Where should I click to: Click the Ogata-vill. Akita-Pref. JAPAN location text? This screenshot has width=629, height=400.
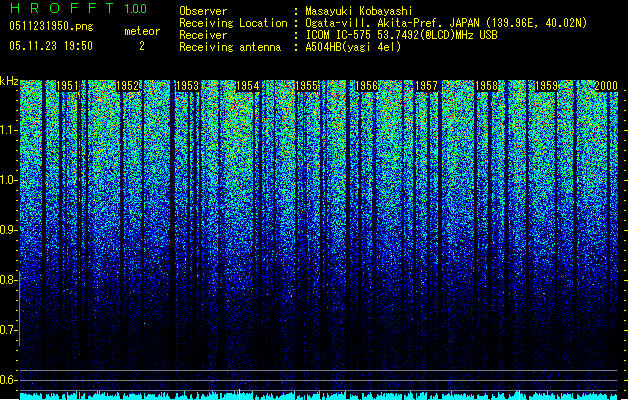pyautogui.click(x=446, y=23)
